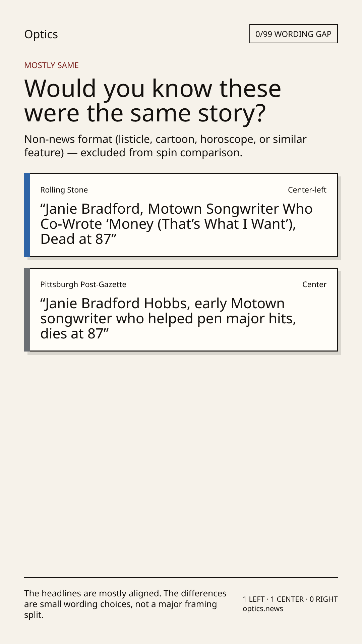Click the Center bias label

[x=314, y=284]
